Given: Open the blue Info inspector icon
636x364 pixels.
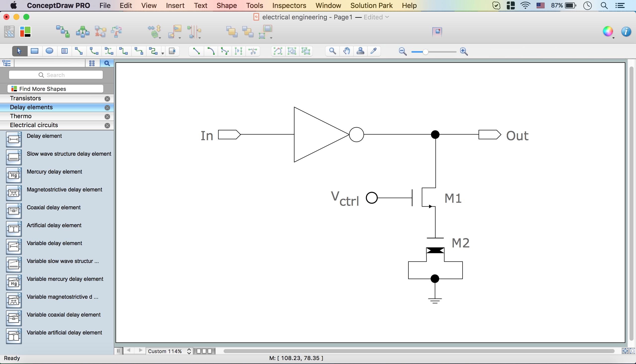Looking at the screenshot, I should (626, 32).
